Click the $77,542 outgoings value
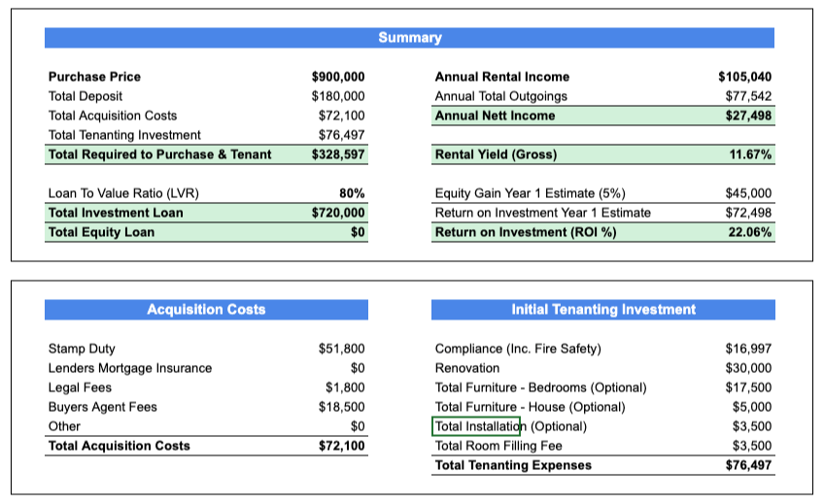The height and width of the screenshot is (504, 824). 748,96
